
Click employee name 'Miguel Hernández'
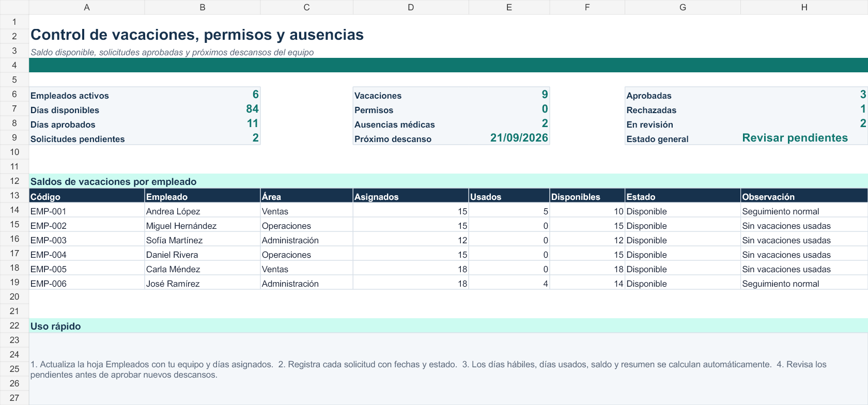click(181, 226)
